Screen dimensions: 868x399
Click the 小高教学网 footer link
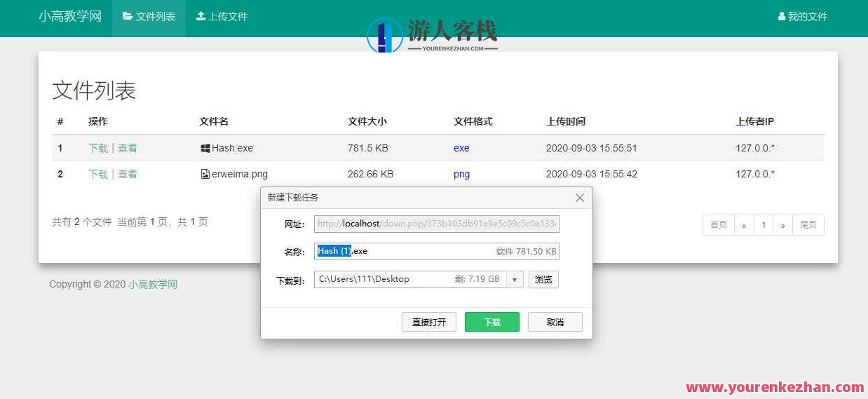coord(153,284)
